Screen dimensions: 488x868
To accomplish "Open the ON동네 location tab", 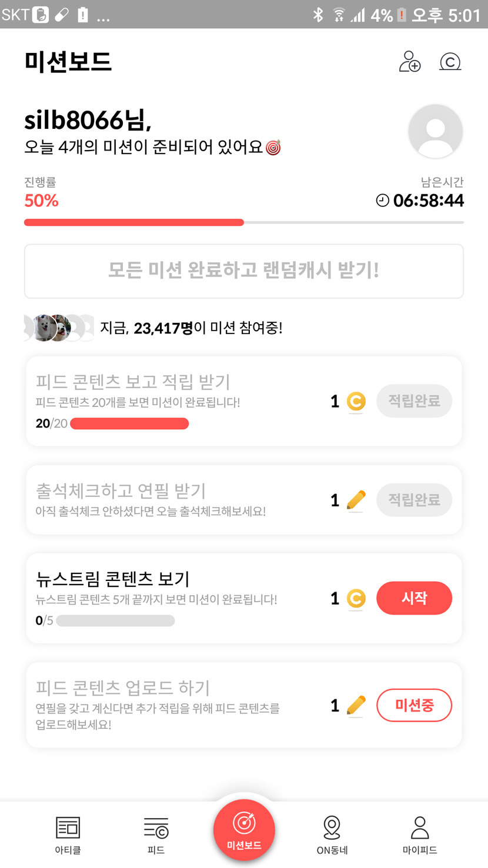I will [332, 834].
